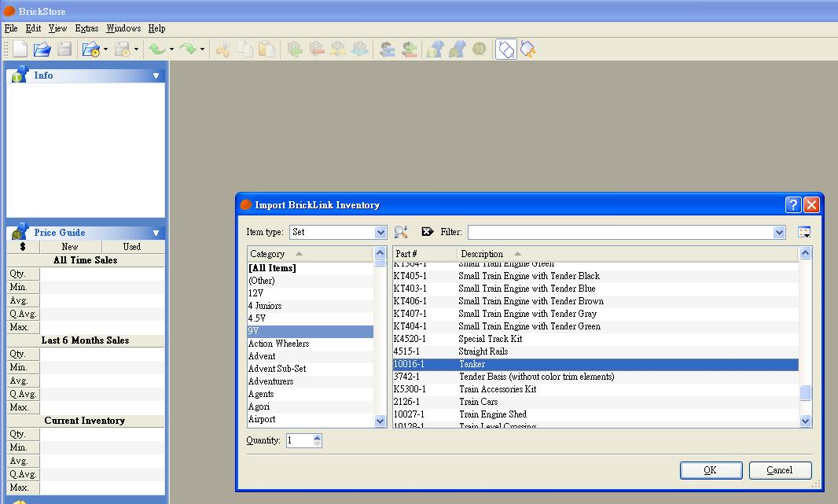Screen dimensions: 838x504
Task: Select set 4515-1 Straight Rails
Action: click(595, 351)
